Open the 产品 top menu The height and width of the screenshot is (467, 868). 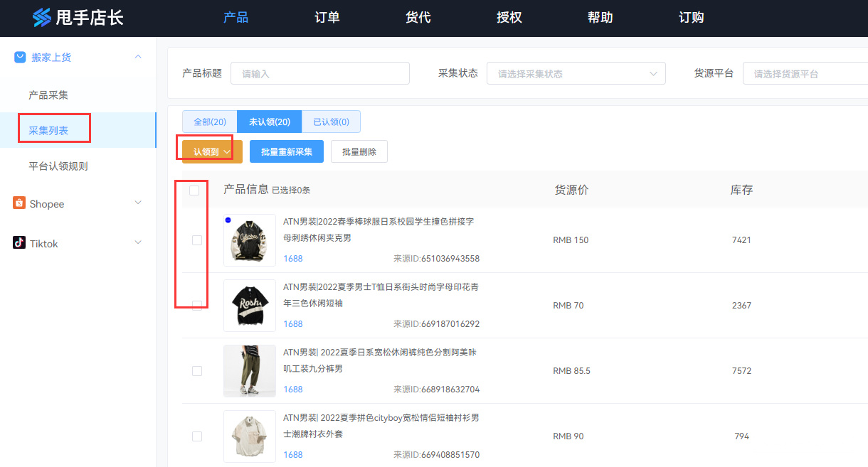[236, 18]
